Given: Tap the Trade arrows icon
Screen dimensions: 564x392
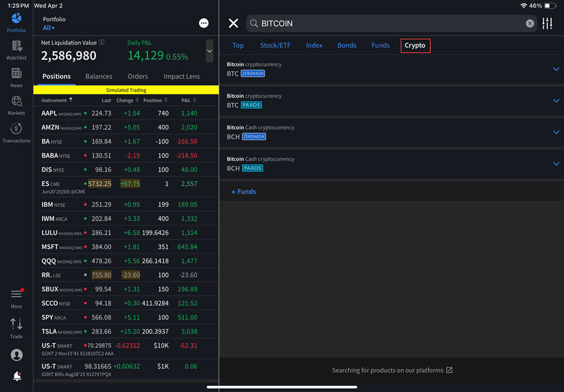Looking at the screenshot, I should tap(16, 327).
